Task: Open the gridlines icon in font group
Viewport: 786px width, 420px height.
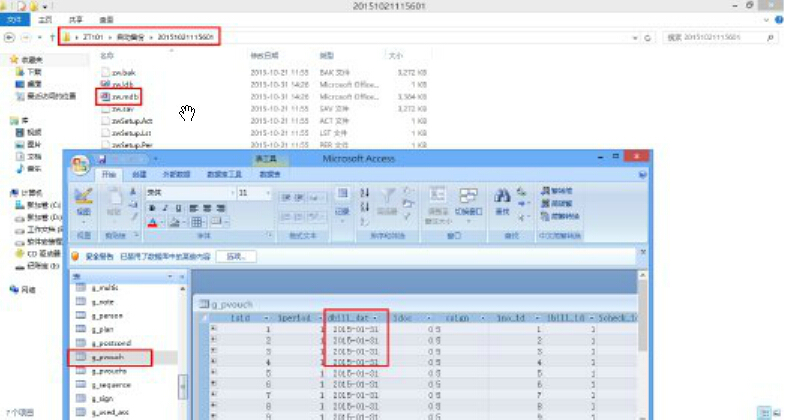Action: [196, 222]
